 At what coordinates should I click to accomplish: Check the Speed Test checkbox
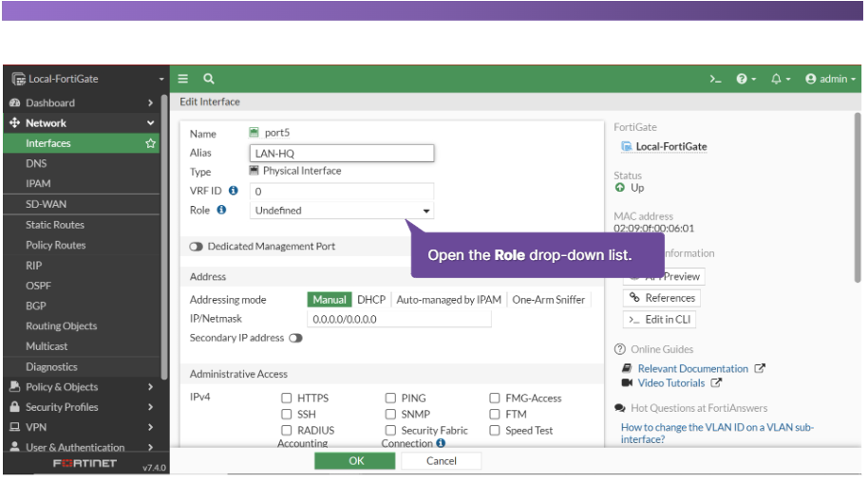(495, 430)
